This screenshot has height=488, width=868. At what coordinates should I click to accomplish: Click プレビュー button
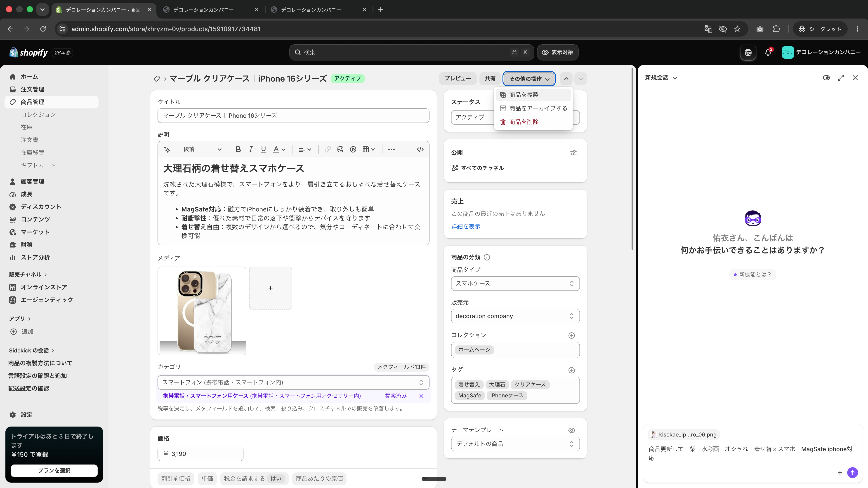[x=457, y=78]
